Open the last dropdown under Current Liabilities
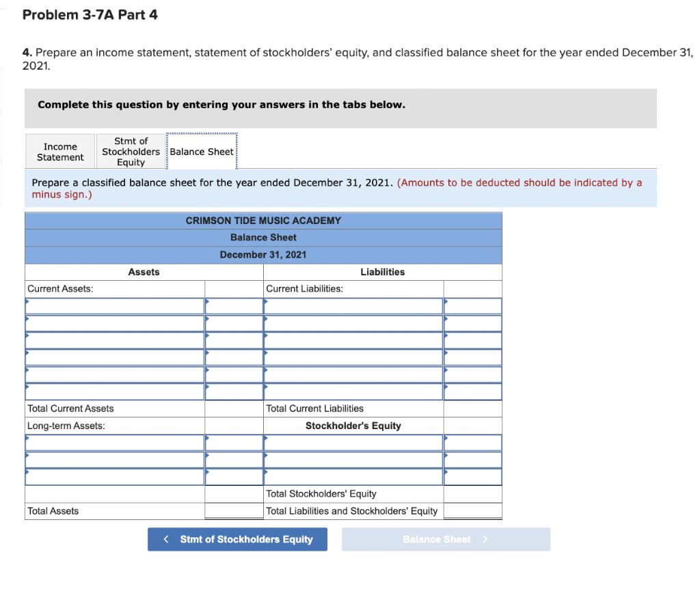 (352, 391)
